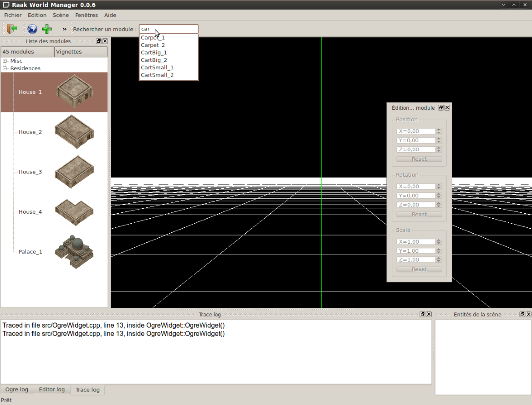Close the Trace log dock panel
532x405 pixels.
pyautogui.click(x=429, y=314)
